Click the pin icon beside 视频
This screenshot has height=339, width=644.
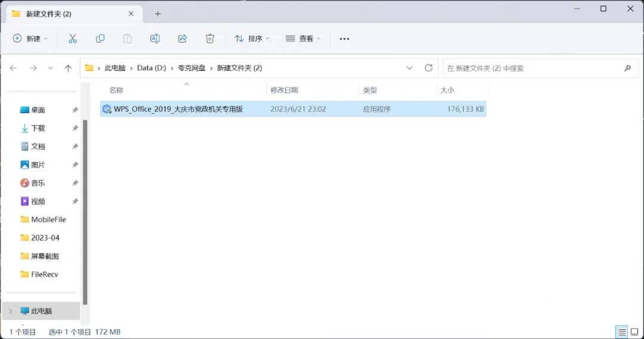75,201
